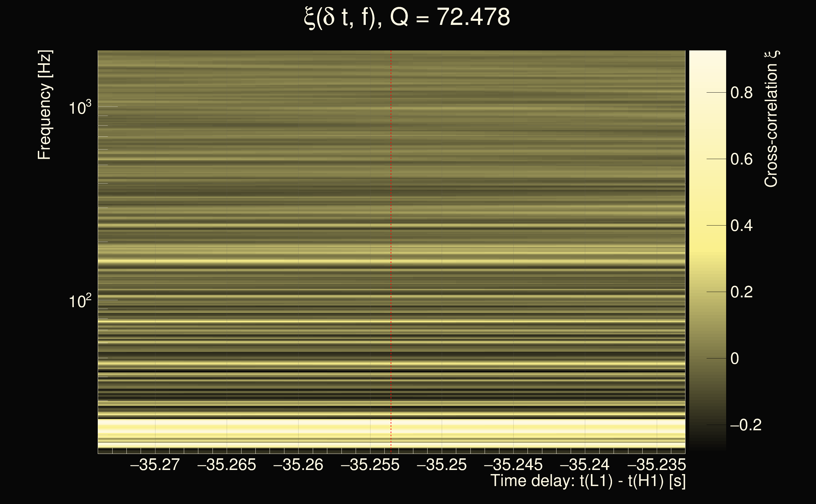Select the -35.265 x-axis tick label
816x504 pixels.
tap(227, 465)
